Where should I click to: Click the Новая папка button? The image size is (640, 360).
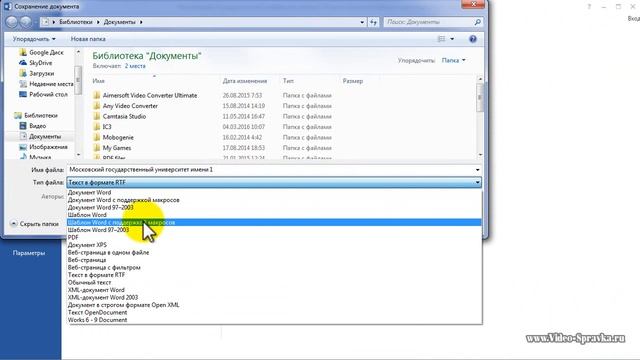[88, 39]
